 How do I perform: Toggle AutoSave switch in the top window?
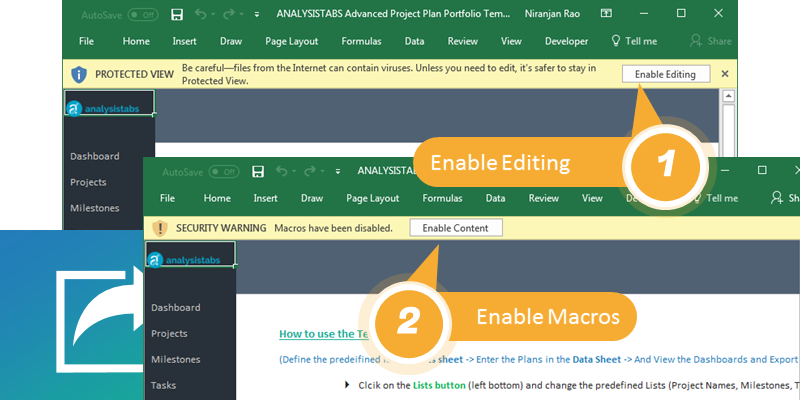tap(143, 15)
